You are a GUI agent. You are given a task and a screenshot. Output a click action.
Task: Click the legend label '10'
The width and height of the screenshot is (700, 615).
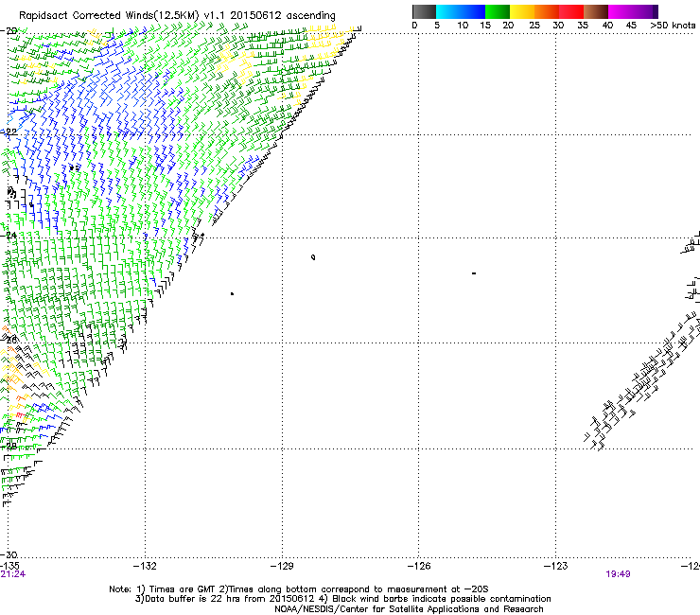463,26
